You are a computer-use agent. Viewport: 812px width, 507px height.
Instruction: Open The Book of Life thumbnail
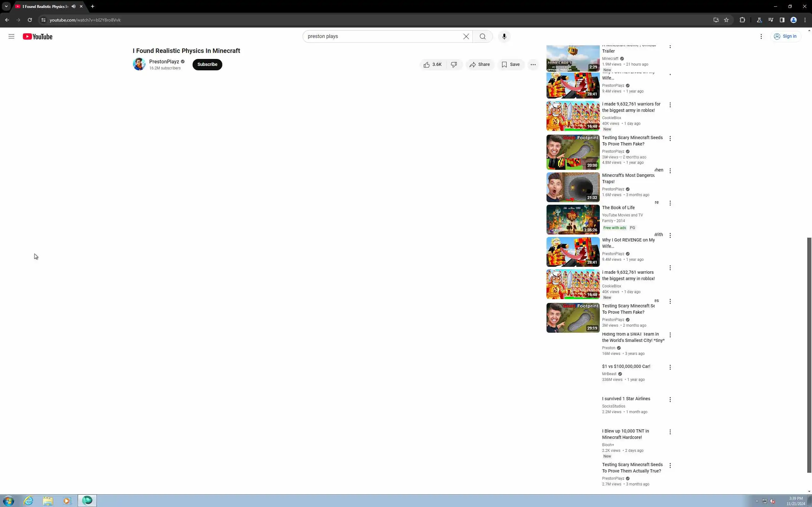click(x=573, y=220)
